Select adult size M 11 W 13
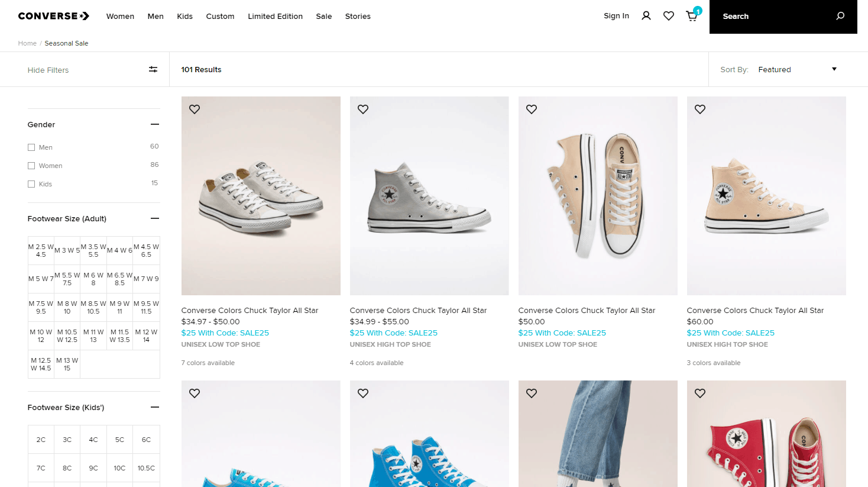868x487 pixels. pos(93,336)
